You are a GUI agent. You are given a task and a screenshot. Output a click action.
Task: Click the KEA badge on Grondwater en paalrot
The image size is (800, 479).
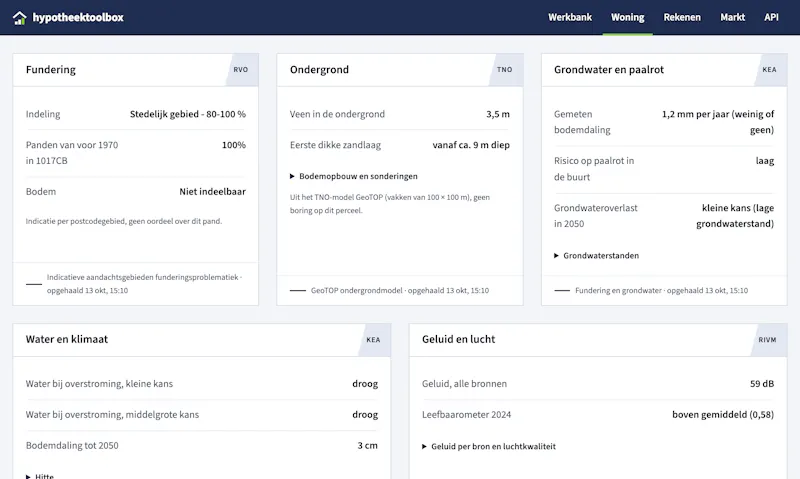click(769, 69)
